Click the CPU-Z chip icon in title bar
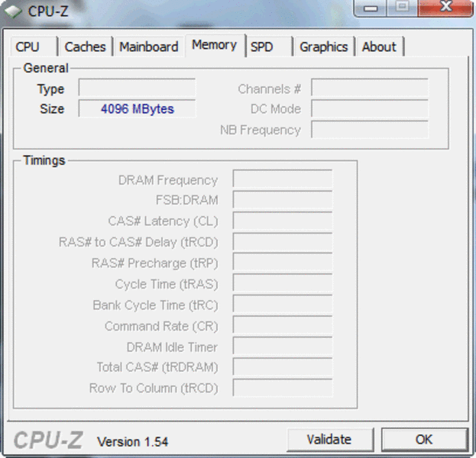The image size is (476, 458). tap(13, 11)
